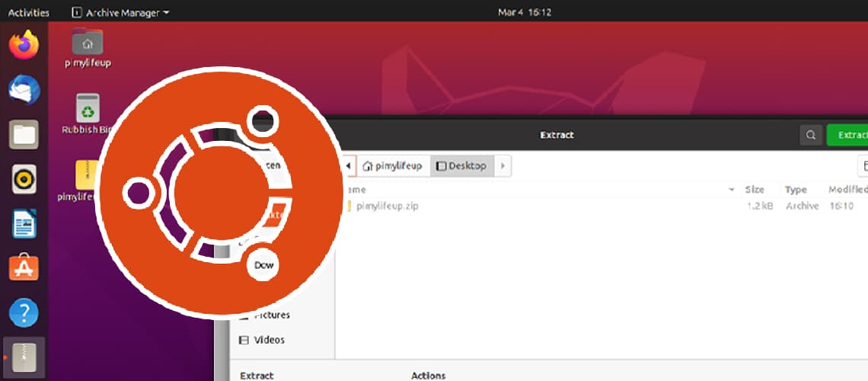Go to pimylifeup in path bar
Viewport: 868px width, 381px height.
pyautogui.click(x=394, y=165)
